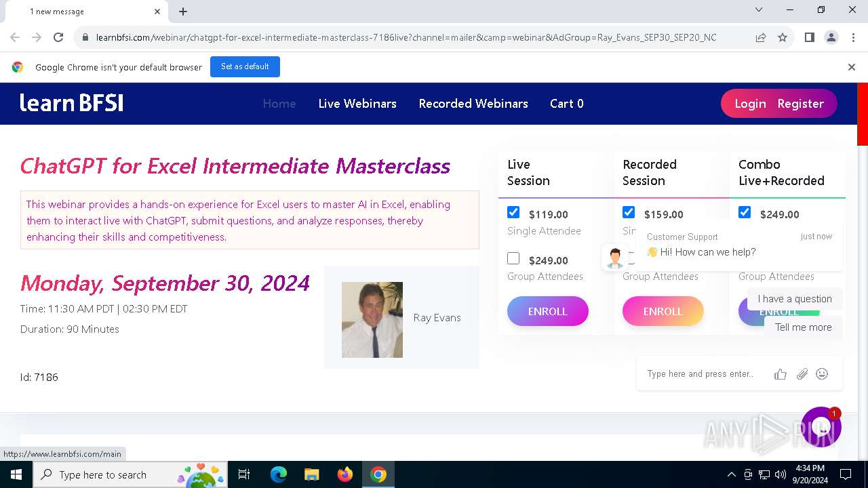The image size is (868, 488).
Task: Click ENROLL under Recorded Session
Action: pos(663,311)
